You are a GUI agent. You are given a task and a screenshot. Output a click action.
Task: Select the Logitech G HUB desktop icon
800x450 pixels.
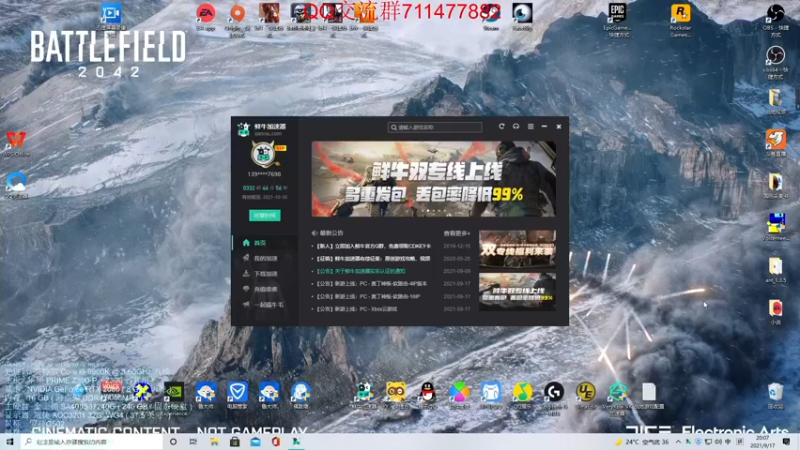(x=554, y=397)
